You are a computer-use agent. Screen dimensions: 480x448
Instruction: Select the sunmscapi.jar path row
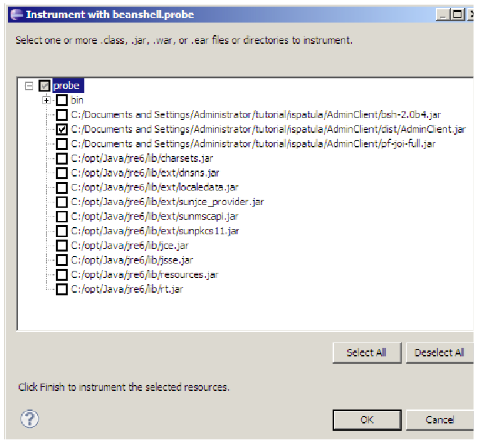(155, 216)
